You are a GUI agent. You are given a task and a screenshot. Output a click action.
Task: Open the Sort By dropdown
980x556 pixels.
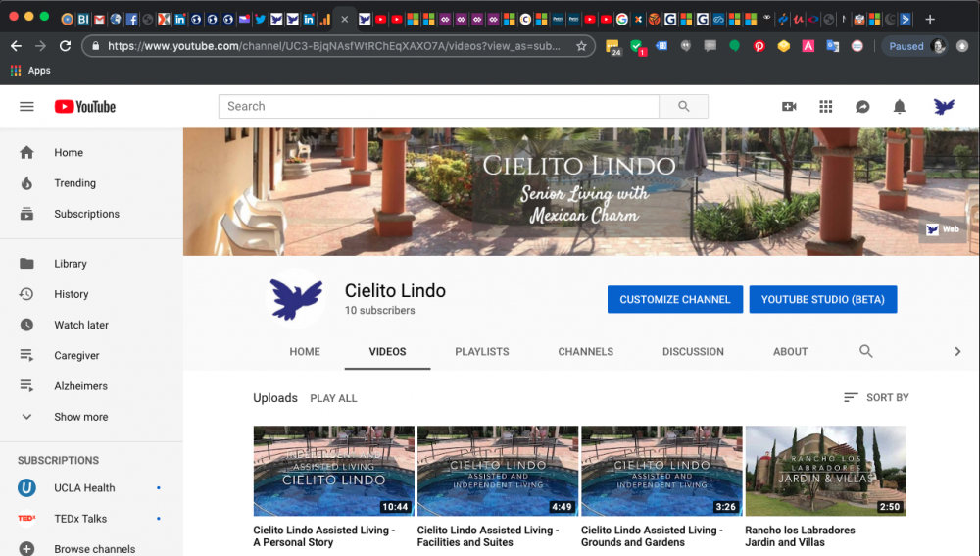pos(876,397)
